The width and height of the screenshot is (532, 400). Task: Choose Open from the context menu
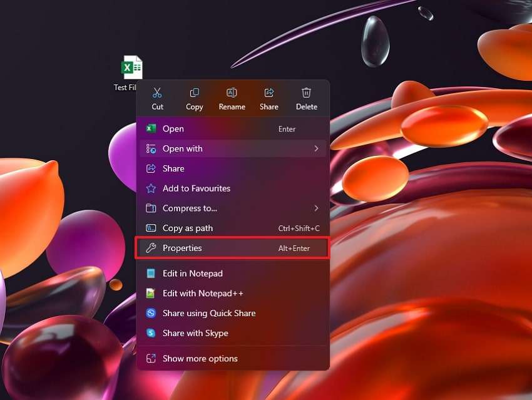pyautogui.click(x=233, y=129)
